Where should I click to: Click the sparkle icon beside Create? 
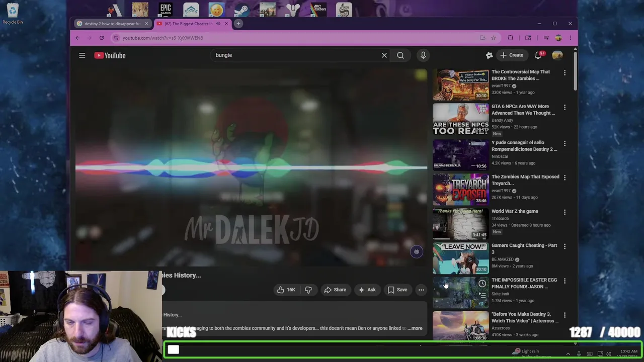(489, 55)
